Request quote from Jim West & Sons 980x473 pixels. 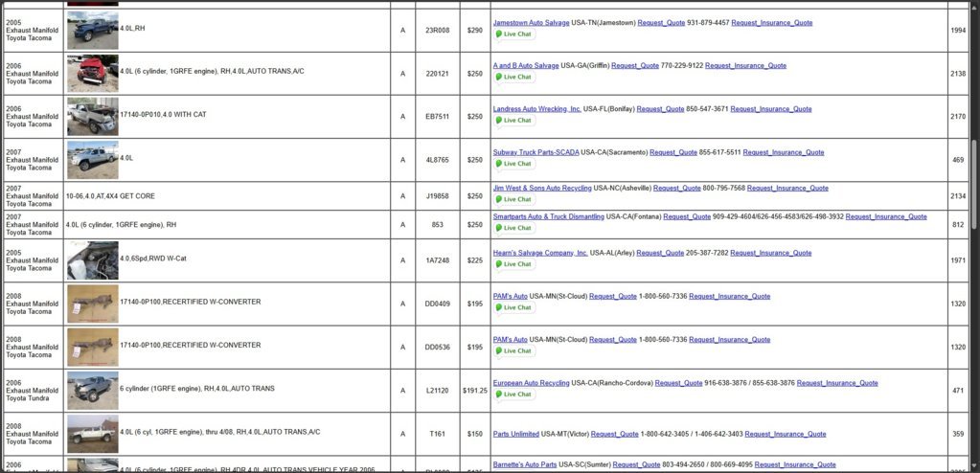pos(677,188)
